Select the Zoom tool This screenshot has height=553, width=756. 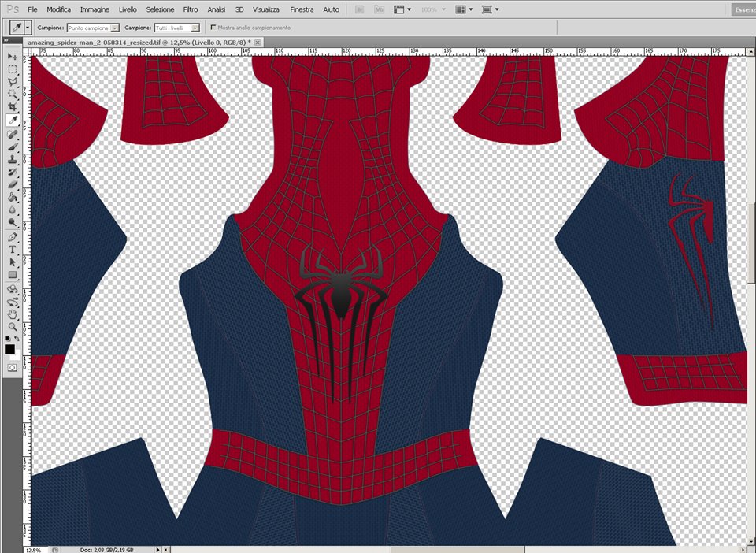tap(13, 327)
